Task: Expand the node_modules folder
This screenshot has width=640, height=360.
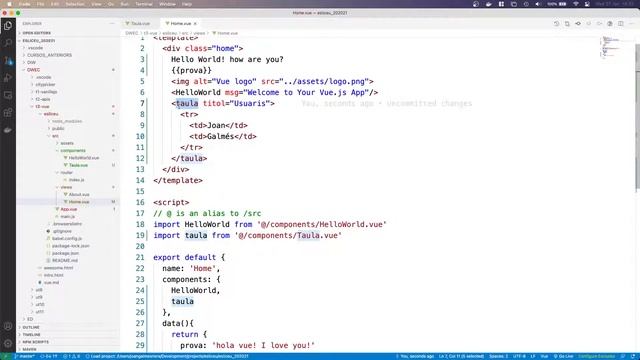Action: coord(67,121)
